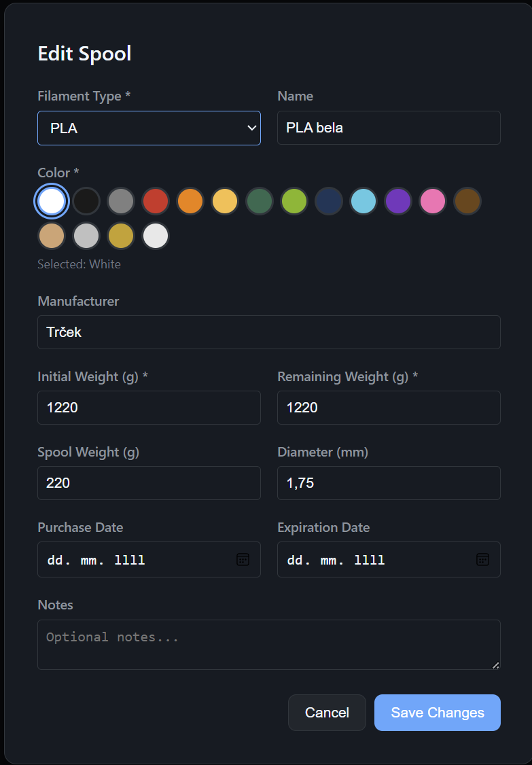This screenshot has width=532, height=765.
Task: Select the black color swatch
Action: click(86, 201)
